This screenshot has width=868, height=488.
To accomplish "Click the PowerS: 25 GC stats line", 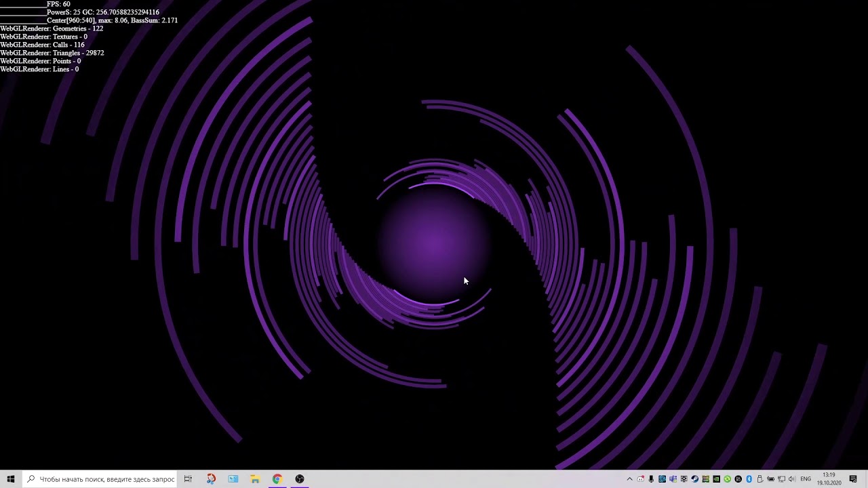I will click(103, 12).
